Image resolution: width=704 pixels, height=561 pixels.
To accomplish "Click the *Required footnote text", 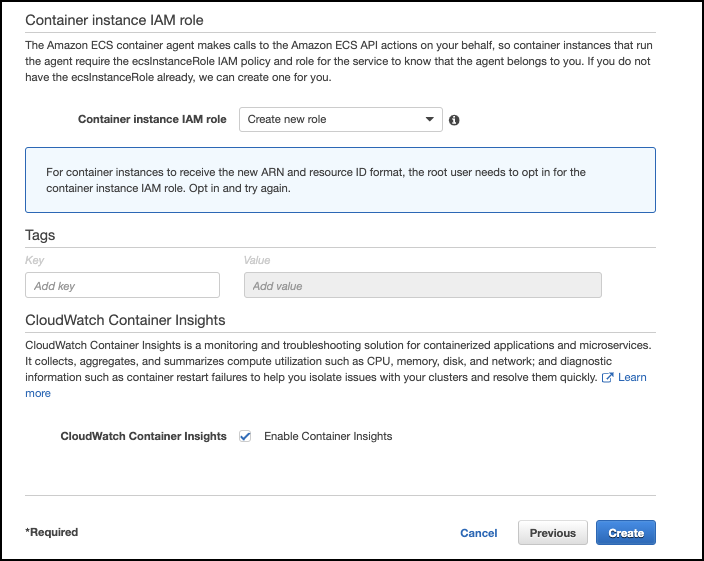I will (52, 532).
